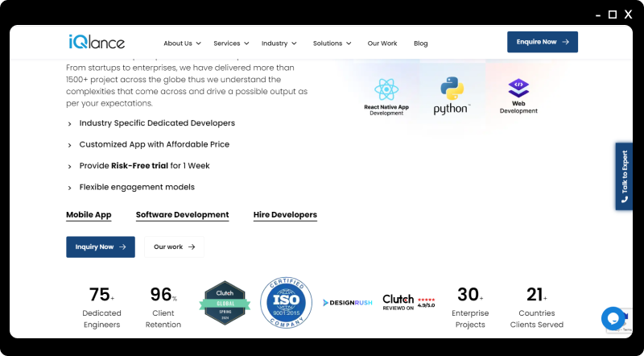The height and width of the screenshot is (356, 644).
Task: Click the Inquiry Now button
Action: click(x=101, y=247)
